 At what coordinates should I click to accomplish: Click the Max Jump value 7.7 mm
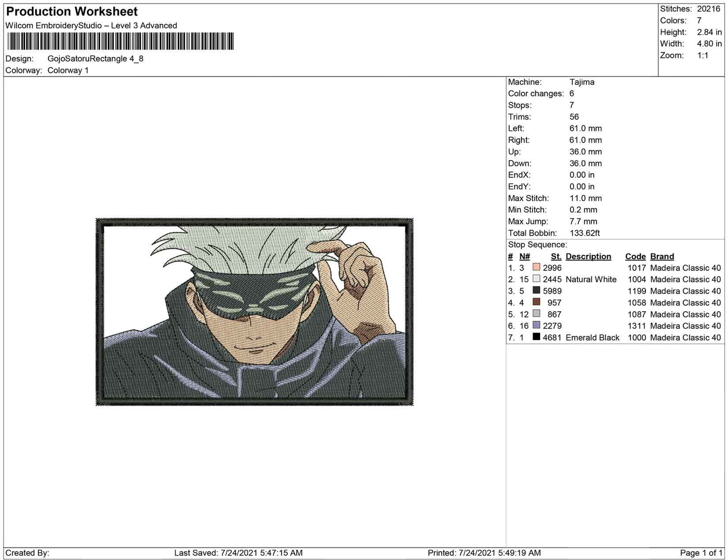tap(583, 222)
